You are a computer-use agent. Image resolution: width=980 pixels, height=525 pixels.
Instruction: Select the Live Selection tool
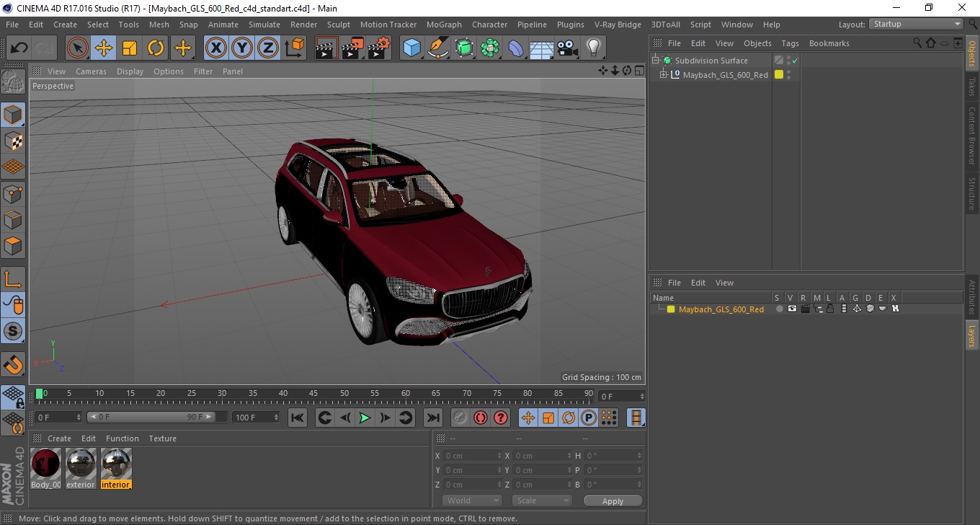78,48
